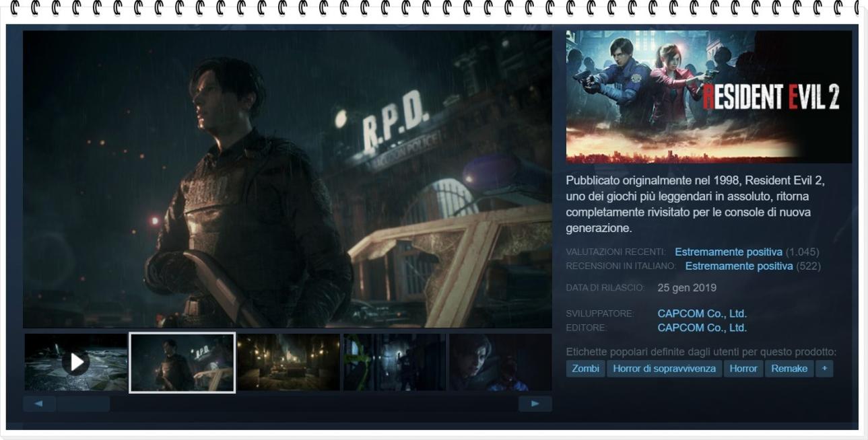Select the 'Horror di sopravvivenza' tag

coord(664,369)
